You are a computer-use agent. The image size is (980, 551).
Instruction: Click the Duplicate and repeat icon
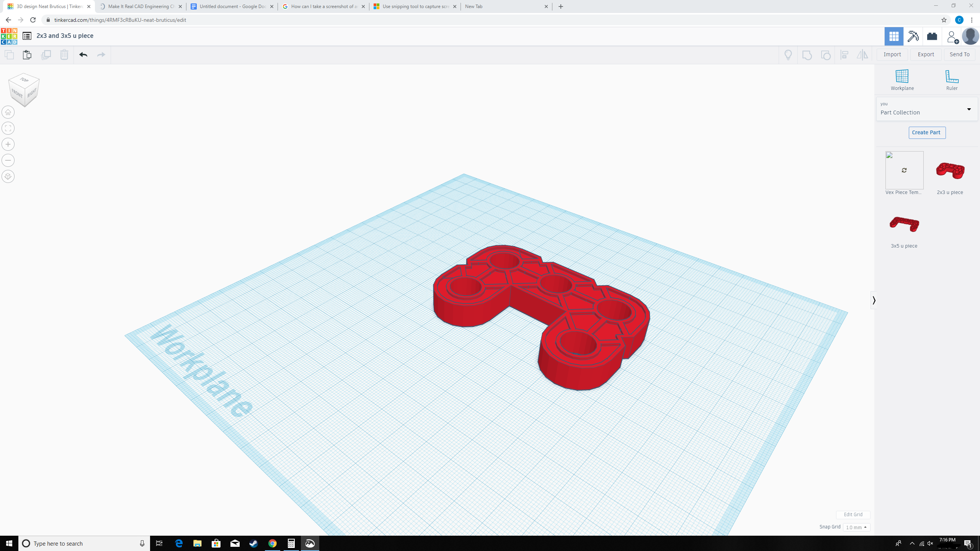coord(46,55)
